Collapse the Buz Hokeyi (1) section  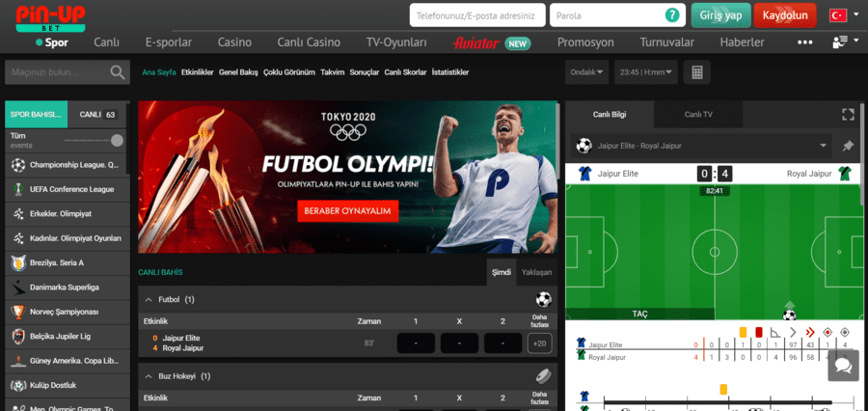[x=148, y=376]
